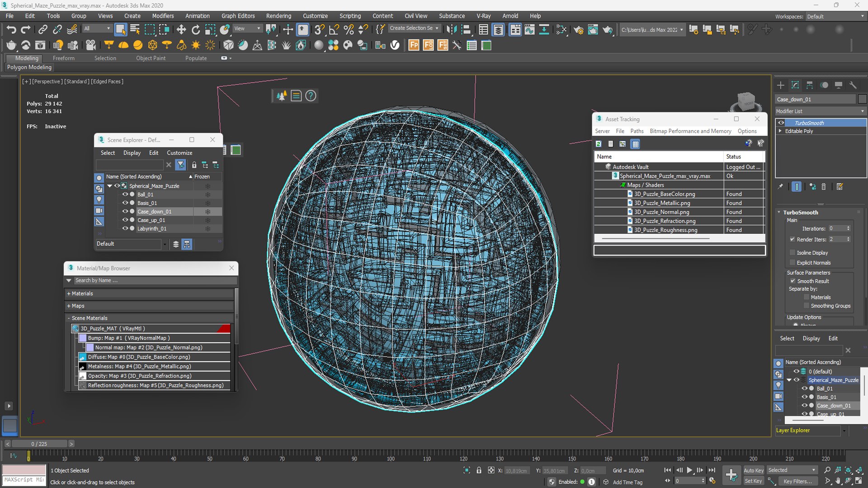Click the Key Filters button
Screen dimensions: 868x488
point(797,481)
